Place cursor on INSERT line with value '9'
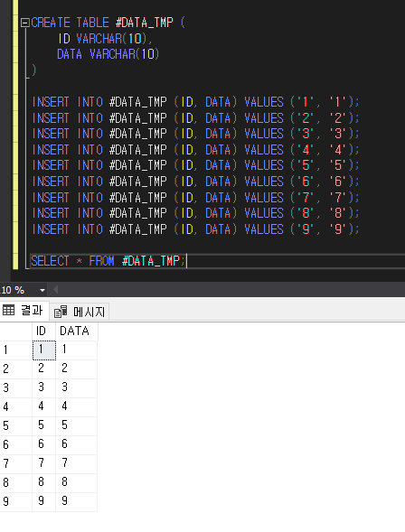 [x=195, y=229]
